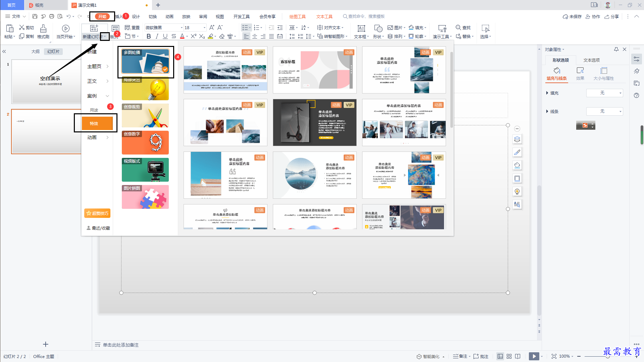Open presentation tools (演示工具) icon
Image resolution: width=644 pixels, height=362 pixels.
[442, 28]
